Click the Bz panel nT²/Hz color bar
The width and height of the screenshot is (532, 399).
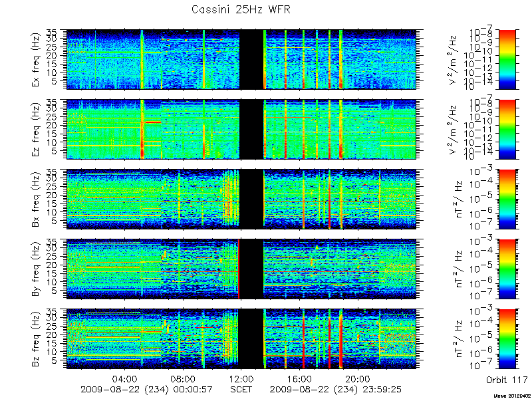point(507,339)
